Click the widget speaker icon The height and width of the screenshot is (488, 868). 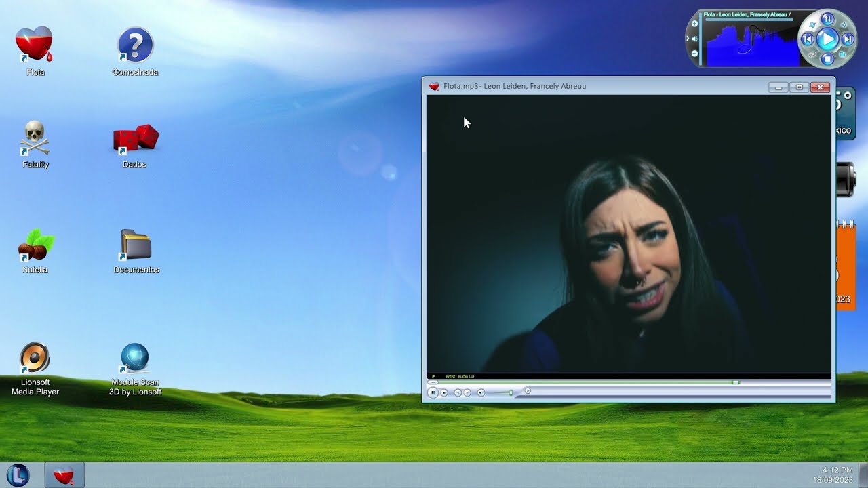pyautogui.click(x=695, y=39)
